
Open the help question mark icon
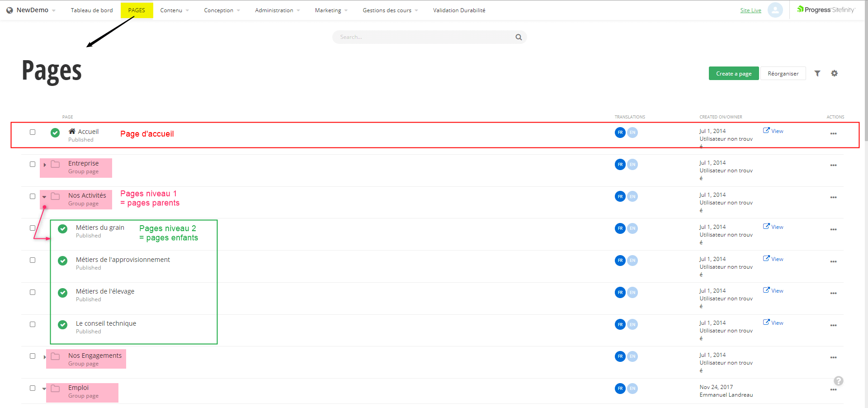tap(838, 381)
